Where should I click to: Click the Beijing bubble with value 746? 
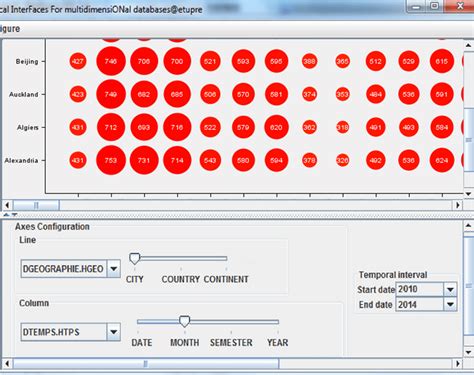tap(111, 61)
